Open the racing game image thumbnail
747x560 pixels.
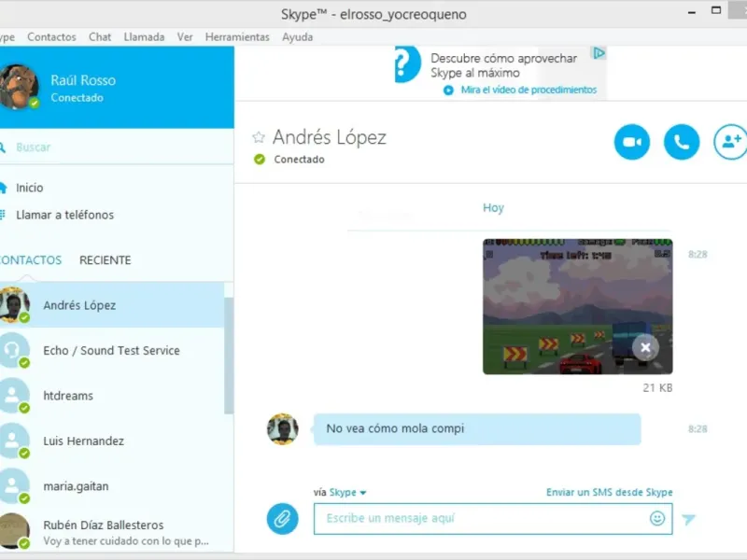pos(577,307)
